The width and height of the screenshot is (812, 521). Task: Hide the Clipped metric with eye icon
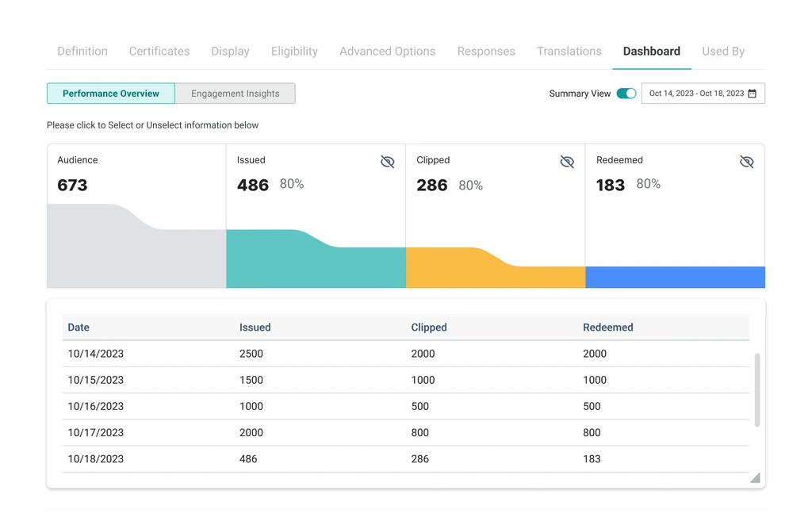click(x=567, y=162)
